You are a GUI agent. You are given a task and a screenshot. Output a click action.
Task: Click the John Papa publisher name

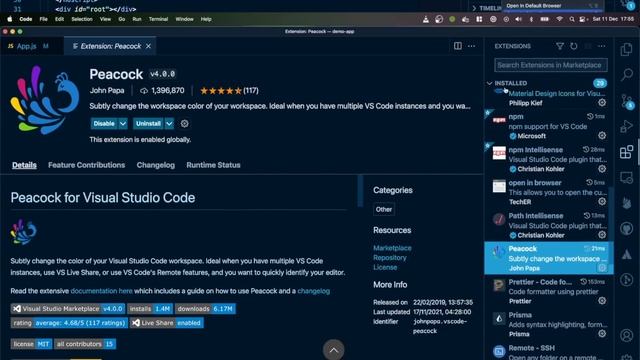[107, 91]
